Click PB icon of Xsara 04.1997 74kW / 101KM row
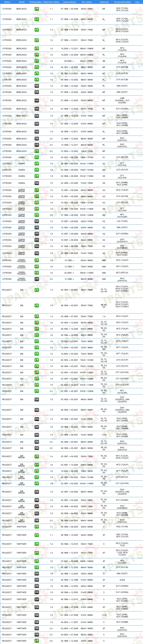143x644 pixels. (37, 158)
